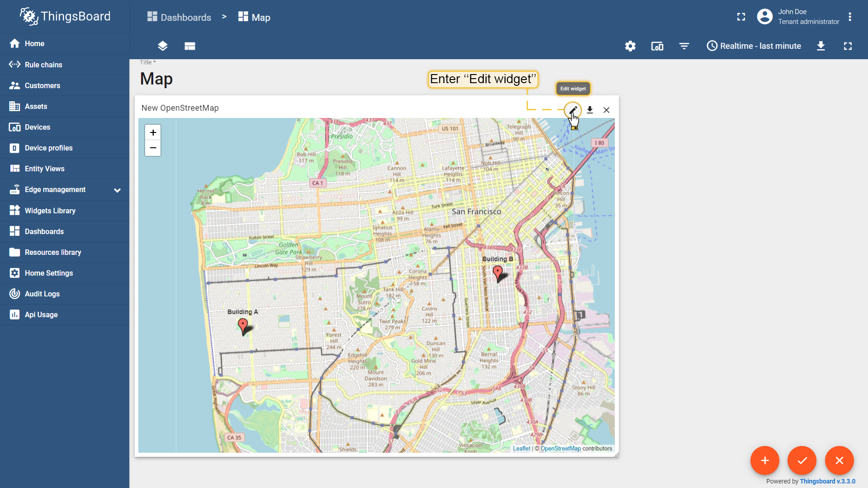
Task: Export dashboard via toolbar download icon
Action: (x=821, y=46)
